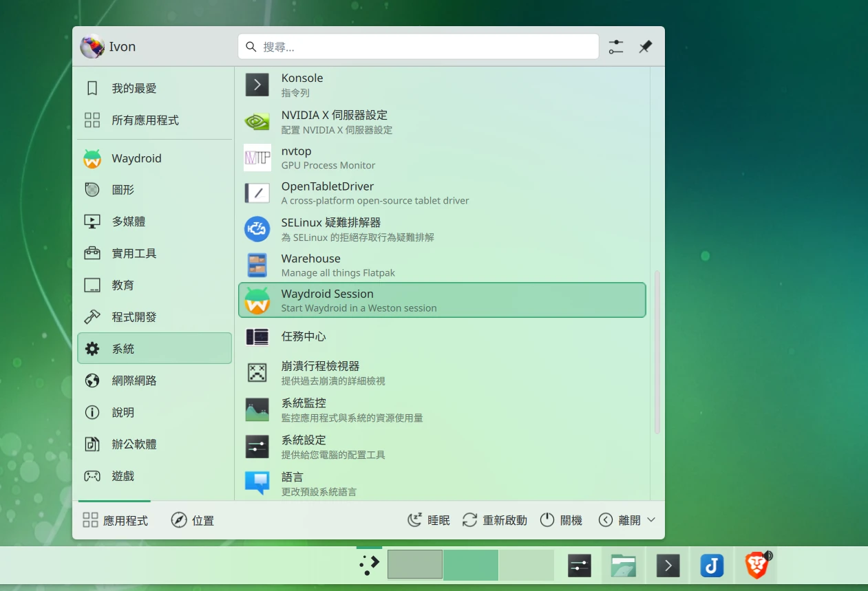Click the 重新啟動 restart button
Viewport: 868px width, 591px height.
(494, 520)
